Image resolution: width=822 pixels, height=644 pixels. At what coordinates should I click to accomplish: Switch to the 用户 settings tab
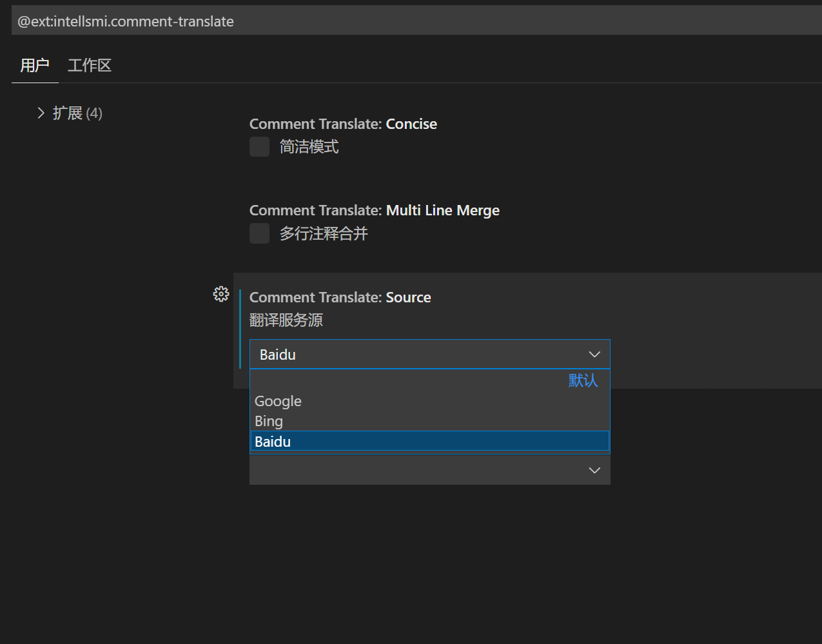click(35, 65)
